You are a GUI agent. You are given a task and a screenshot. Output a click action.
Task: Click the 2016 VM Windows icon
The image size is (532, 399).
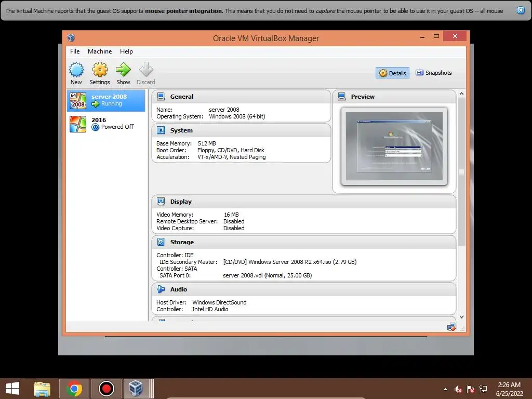tap(78, 124)
